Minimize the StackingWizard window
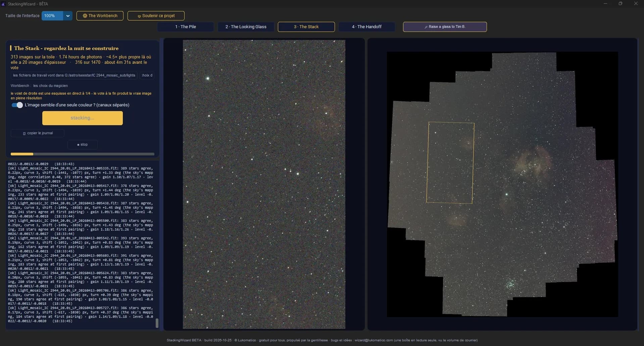 coord(605,4)
